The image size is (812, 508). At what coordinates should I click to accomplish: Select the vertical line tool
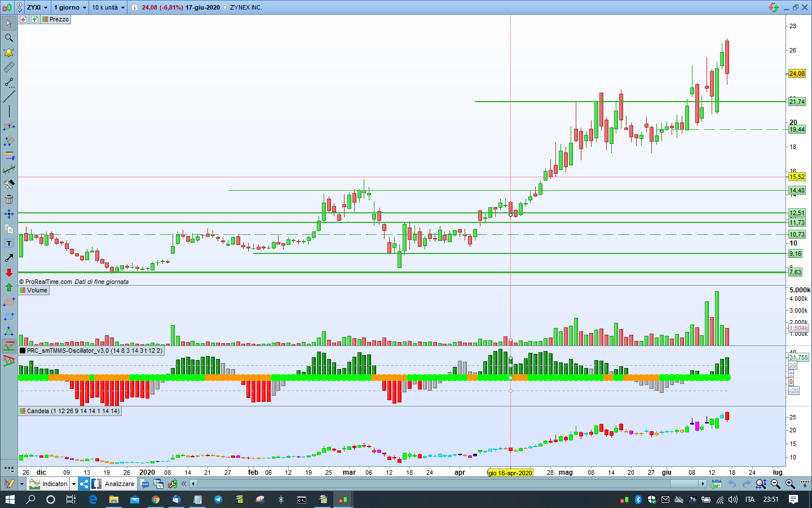pyautogui.click(x=8, y=111)
